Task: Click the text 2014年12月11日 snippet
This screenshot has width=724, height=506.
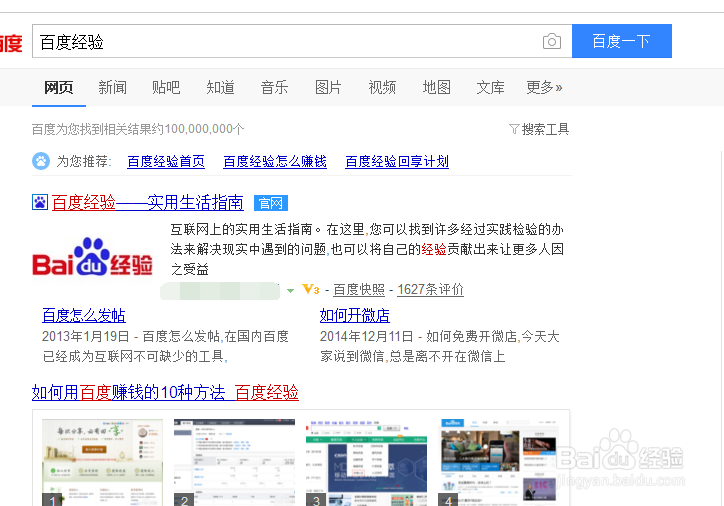Action: coord(366,337)
